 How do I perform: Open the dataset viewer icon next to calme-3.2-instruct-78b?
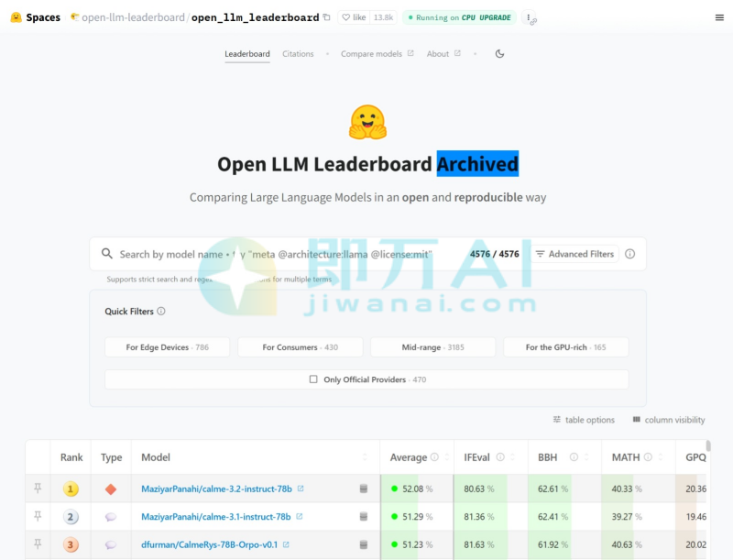click(365, 489)
